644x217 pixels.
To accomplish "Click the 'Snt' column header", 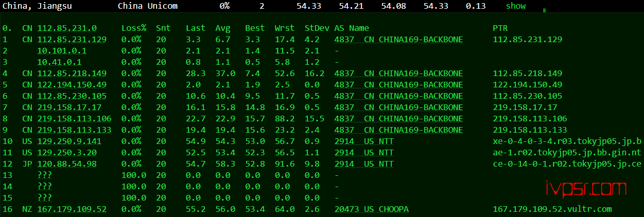I will click(164, 28).
